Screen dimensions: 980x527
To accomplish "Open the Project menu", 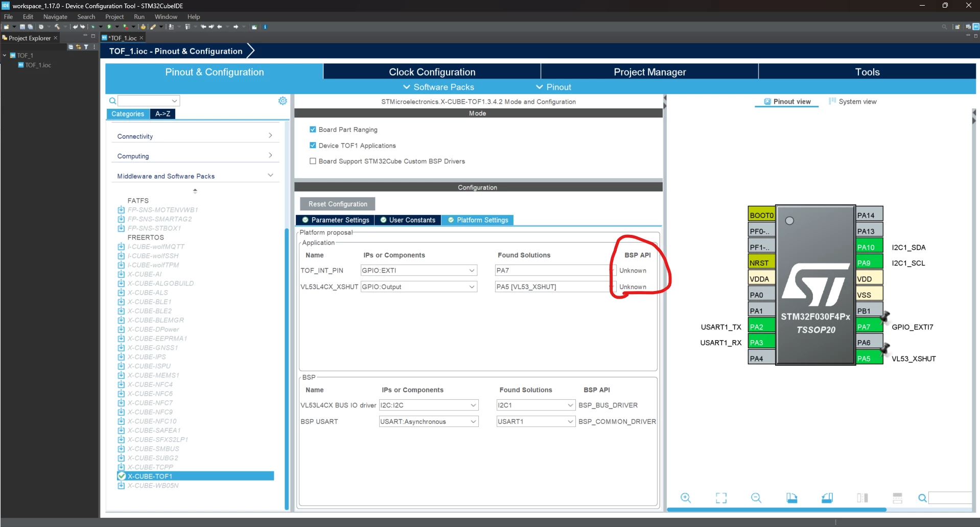I will pyautogui.click(x=114, y=17).
